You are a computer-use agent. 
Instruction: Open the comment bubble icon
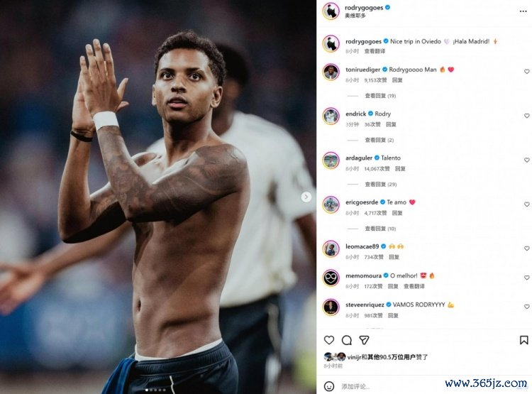point(346,340)
